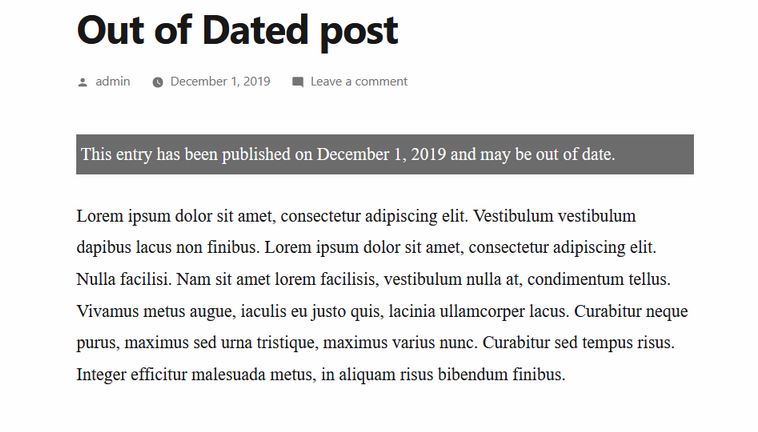Click the author person icon
The height and width of the screenshot is (432, 758).
pyautogui.click(x=83, y=83)
